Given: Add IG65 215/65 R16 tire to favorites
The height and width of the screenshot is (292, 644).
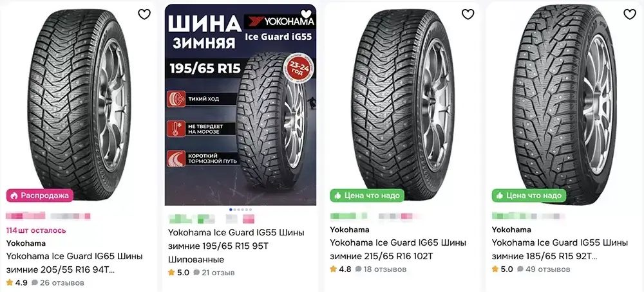Looking at the screenshot, I should point(468,14).
